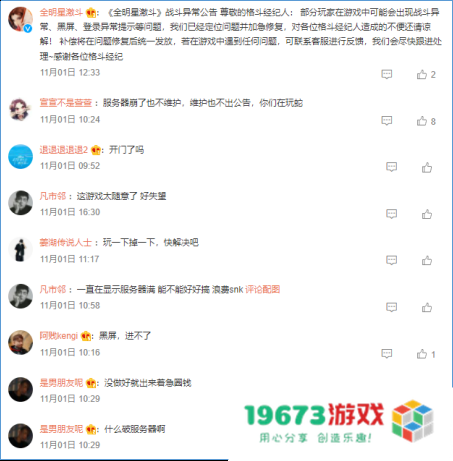453x461 pixels.
Task: Click the crown badge next to 阿贱kengi
Action: 86,336
